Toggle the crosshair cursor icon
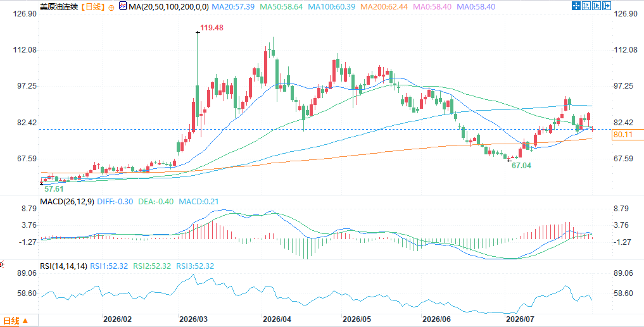The width and height of the screenshot is (644, 327). point(576,6)
